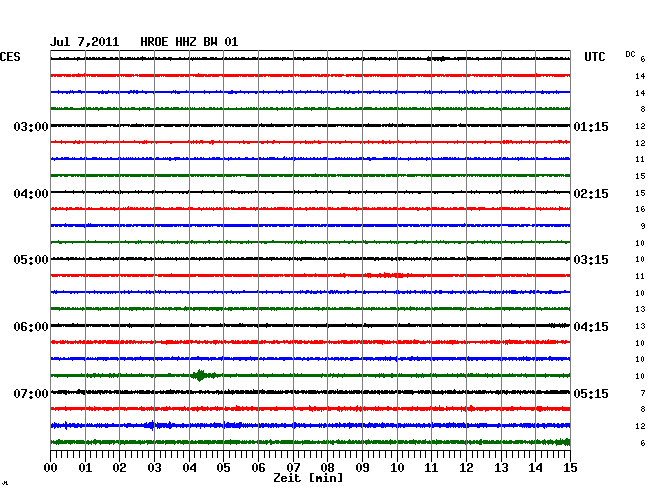Viewport: 650px width, 494px height.
Task: Click the x-axis minute label '04'
Action: coord(189,467)
